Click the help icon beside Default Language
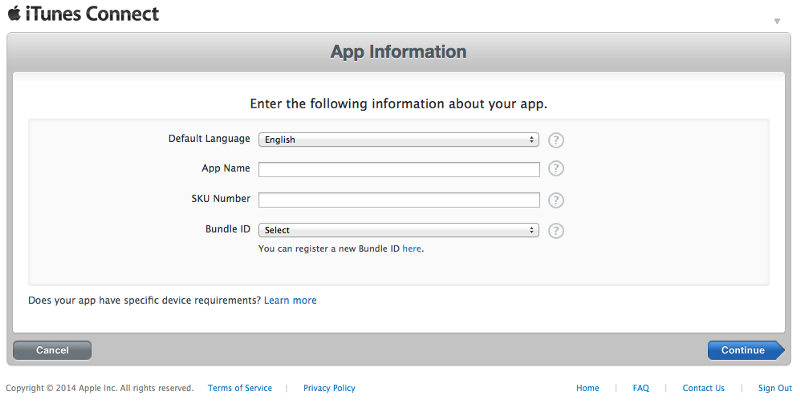 pyautogui.click(x=556, y=140)
